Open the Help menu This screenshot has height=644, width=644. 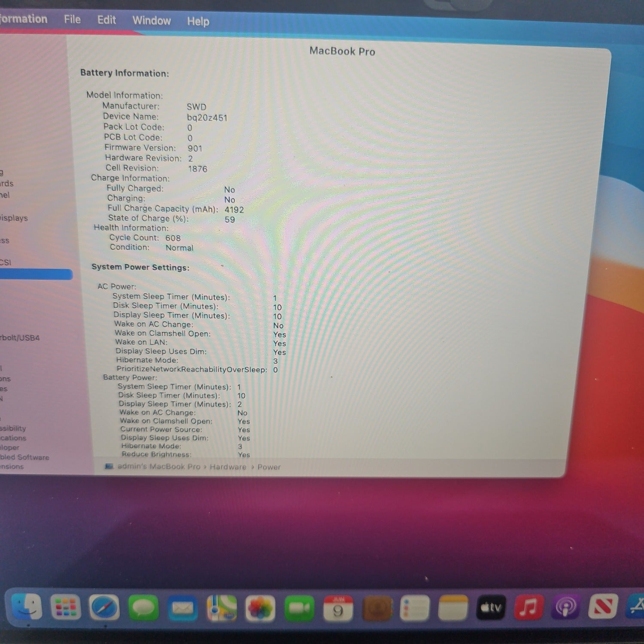click(198, 21)
